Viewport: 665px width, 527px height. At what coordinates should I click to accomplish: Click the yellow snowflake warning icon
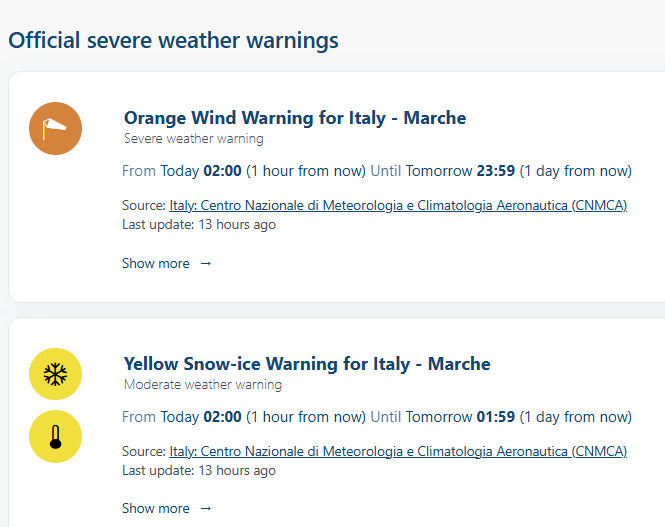point(55,374)
